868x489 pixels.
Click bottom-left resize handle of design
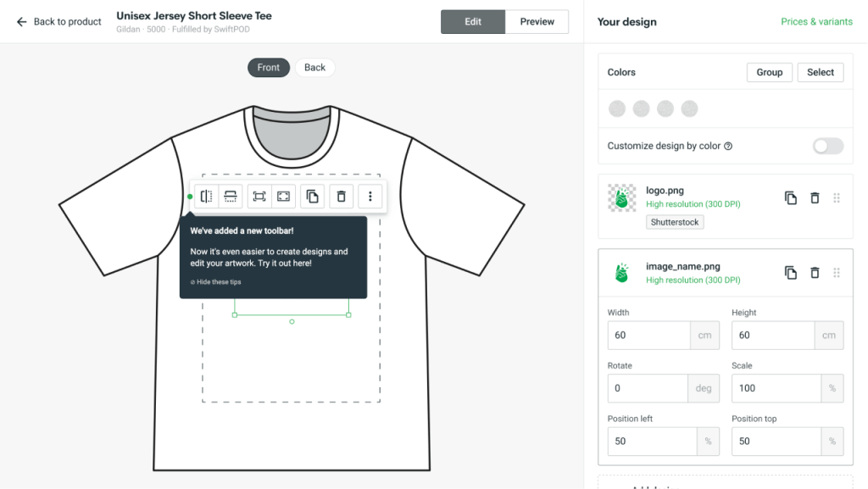pyautogui.click(x=235, y=315)
